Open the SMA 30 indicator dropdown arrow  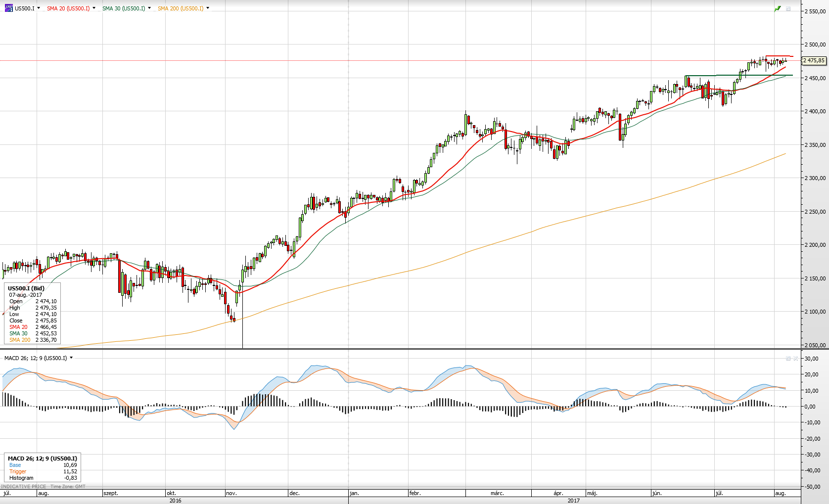(x=149, y=8)
